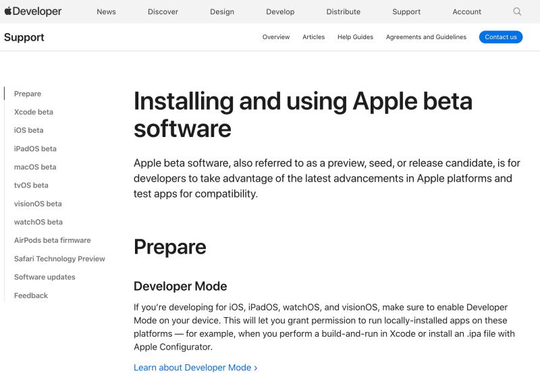The width and height of the screenshot is (540, 392).
Task: Click the Support section heading link
Action: (x=24, y=37)
